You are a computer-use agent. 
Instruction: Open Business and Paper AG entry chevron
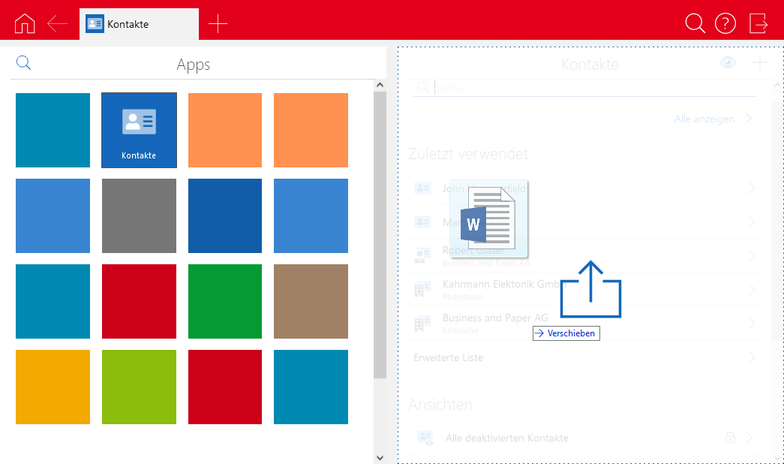(750, 322)
